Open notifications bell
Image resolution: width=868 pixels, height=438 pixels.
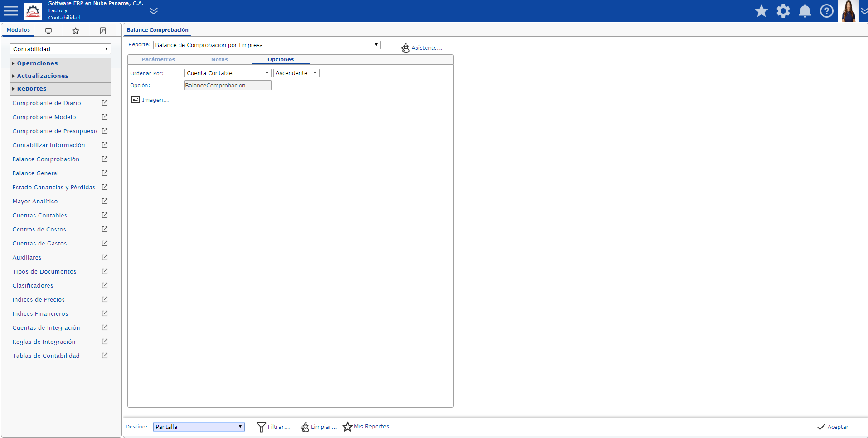(805, 11)
